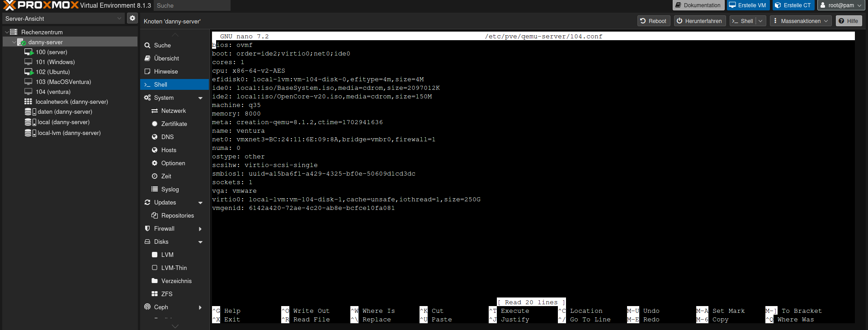The height and width of the screenshot is (330, 868).
Task: Open the Dokumentation link
Action: tap(698, 5)
